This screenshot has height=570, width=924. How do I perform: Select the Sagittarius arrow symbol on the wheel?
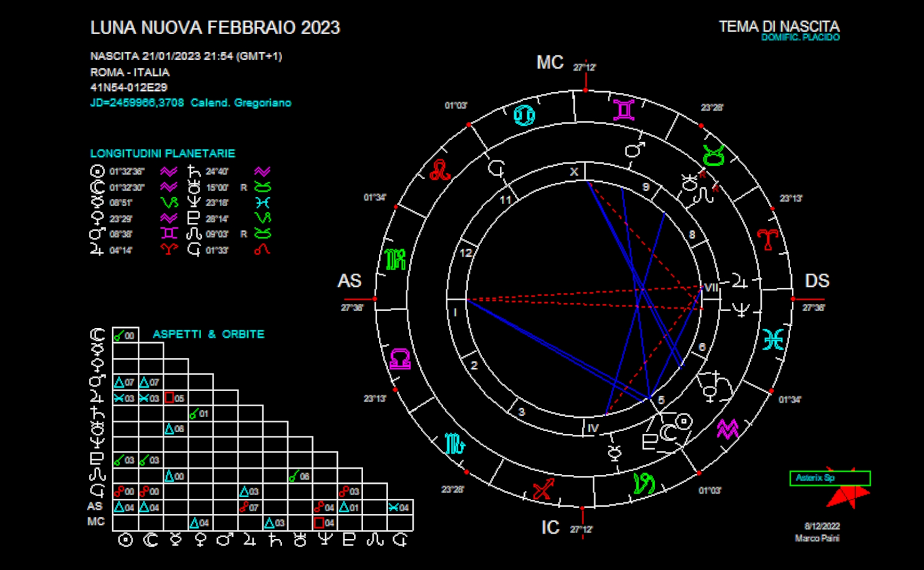click(544, 488)
